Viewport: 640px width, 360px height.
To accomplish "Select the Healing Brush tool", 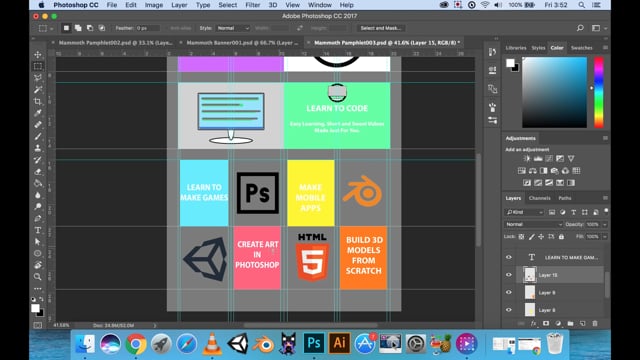I will coord(38,124).
